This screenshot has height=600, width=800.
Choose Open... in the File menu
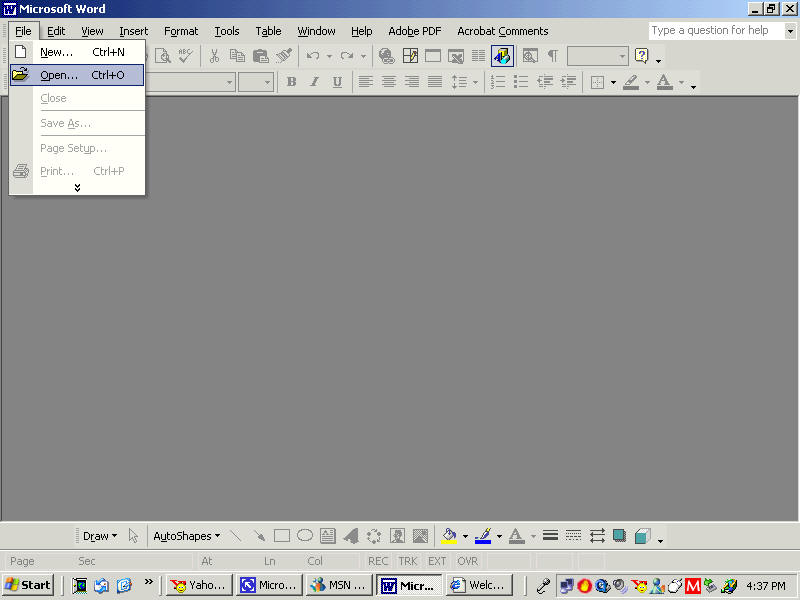pyautogui.click(x=77, y=75)
